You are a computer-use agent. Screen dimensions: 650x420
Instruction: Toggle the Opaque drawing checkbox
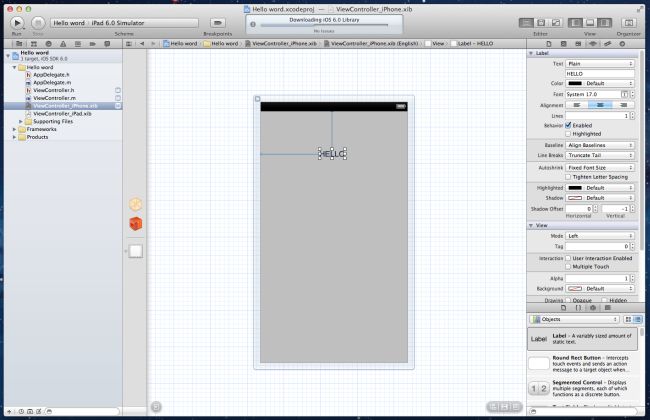pos(568,300)
